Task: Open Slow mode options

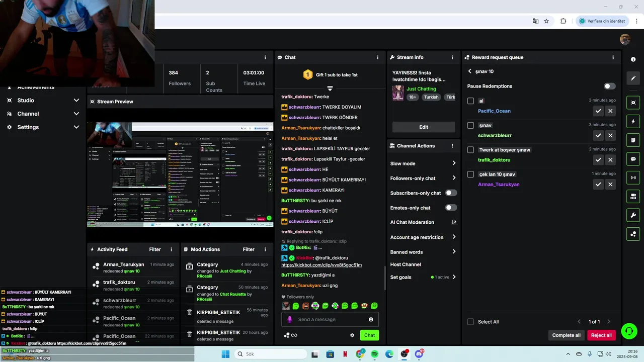Action: click(x=423, y=163)
